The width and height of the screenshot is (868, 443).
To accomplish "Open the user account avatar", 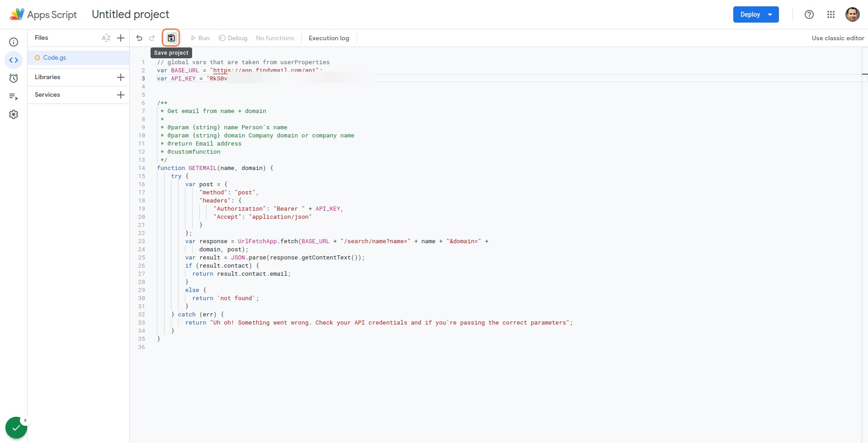I will (853, 14).
